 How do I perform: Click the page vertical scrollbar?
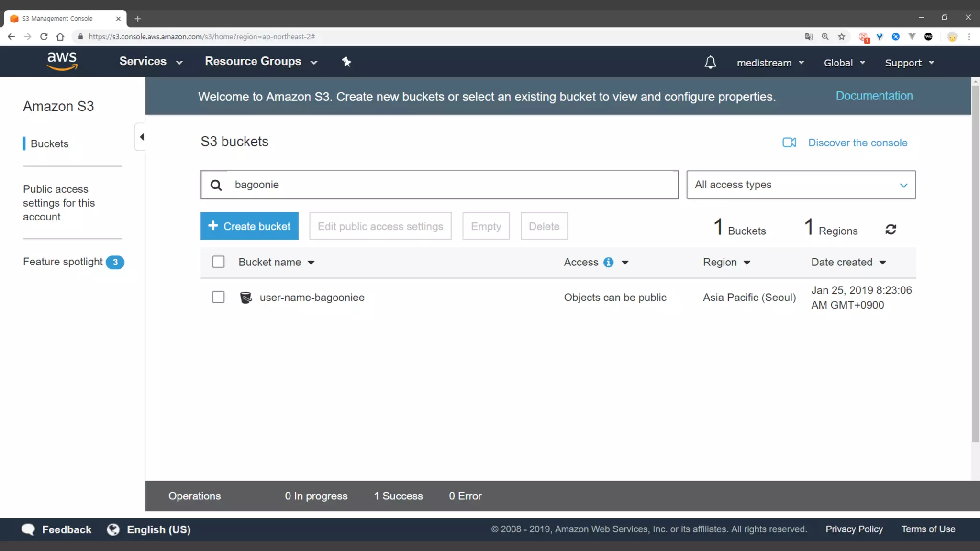point(975,263)
